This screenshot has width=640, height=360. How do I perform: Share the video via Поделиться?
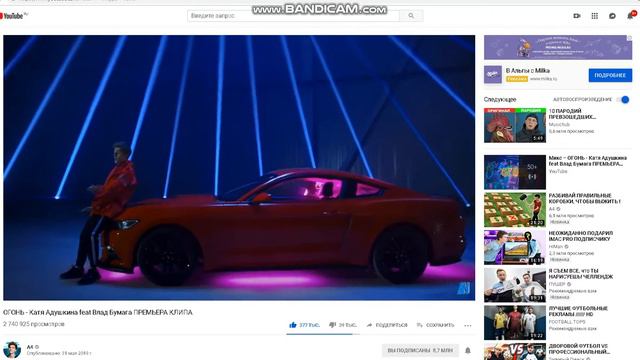click(x=387, y=325)
